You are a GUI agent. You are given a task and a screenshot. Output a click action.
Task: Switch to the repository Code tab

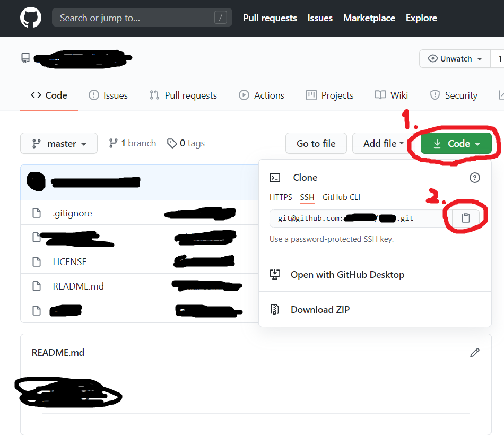tap(49, 95)
